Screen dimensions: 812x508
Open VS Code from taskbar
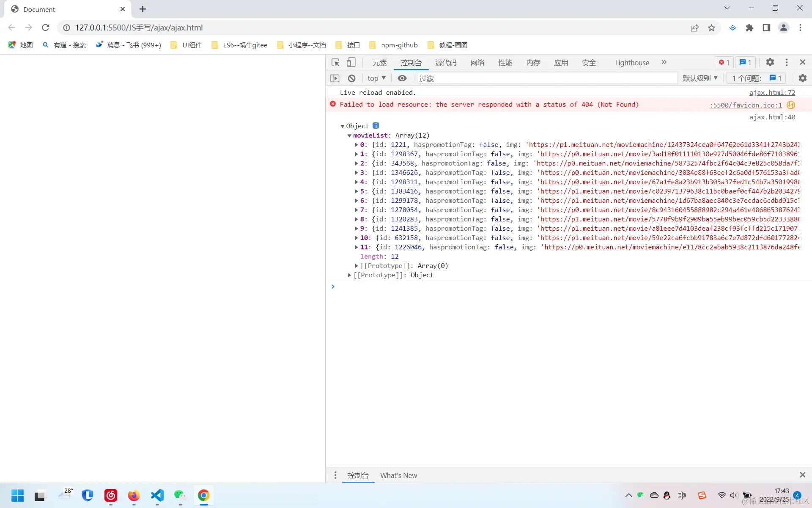coord(157,495)
